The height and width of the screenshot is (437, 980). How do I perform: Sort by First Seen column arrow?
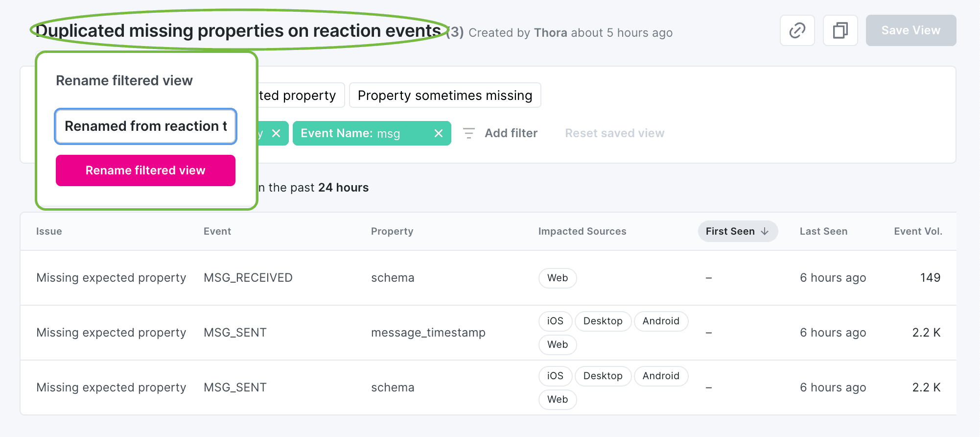(765, 231)
